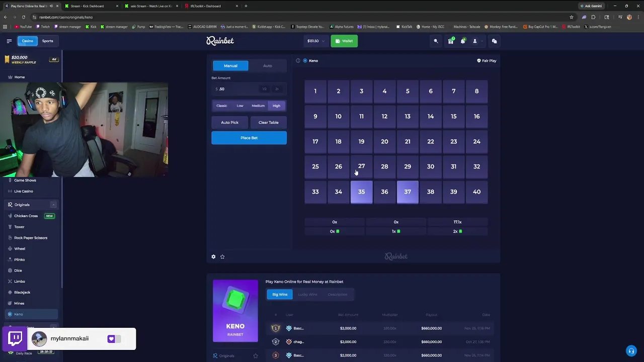
Task: Bookmark this page with the star
Action: 571,17
